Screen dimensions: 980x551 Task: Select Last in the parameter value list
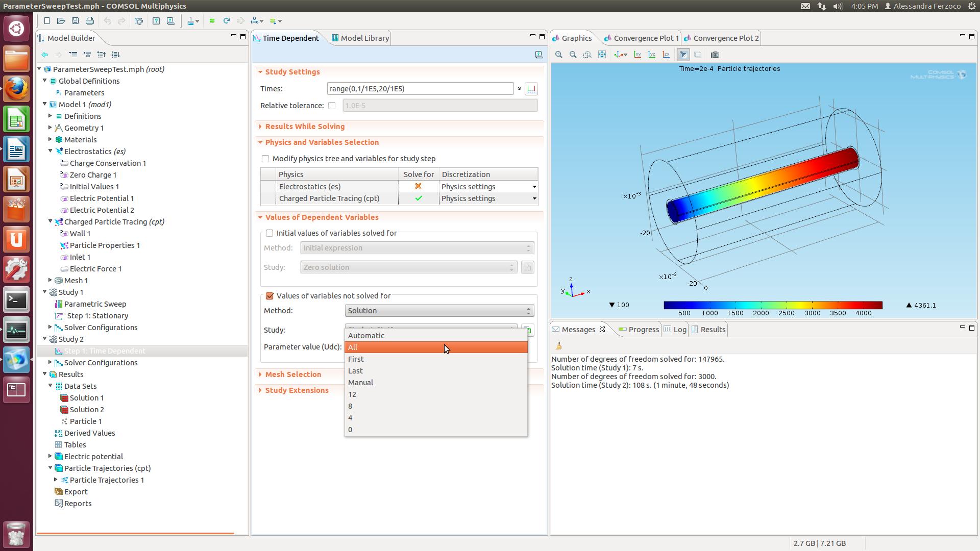pyautogui.click(x=355, y=371)
